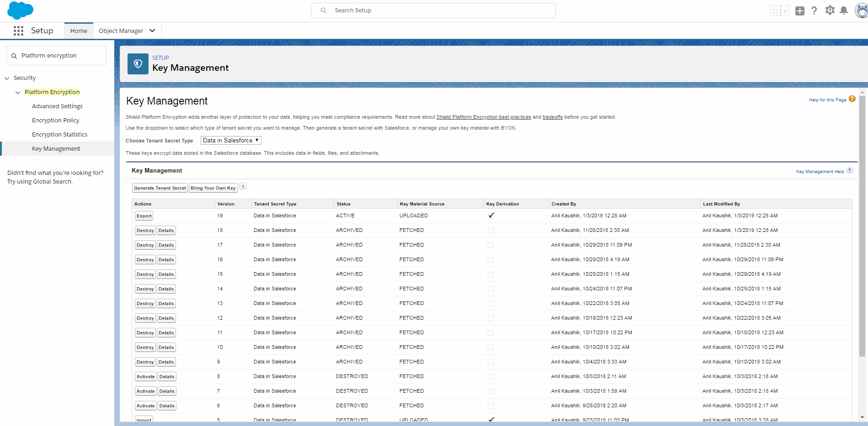Click the Generate Tenant Secret button
868x426 pixels.
(160, 188)
